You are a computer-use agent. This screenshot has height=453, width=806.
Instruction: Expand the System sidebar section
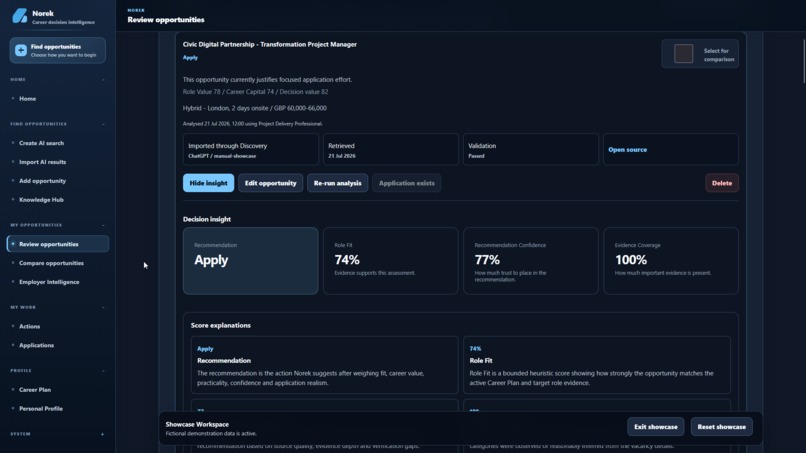pos(102,434)
